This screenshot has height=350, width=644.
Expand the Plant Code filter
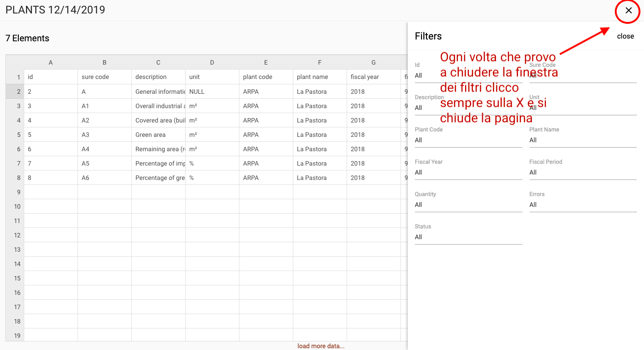(x=468, y=140)
